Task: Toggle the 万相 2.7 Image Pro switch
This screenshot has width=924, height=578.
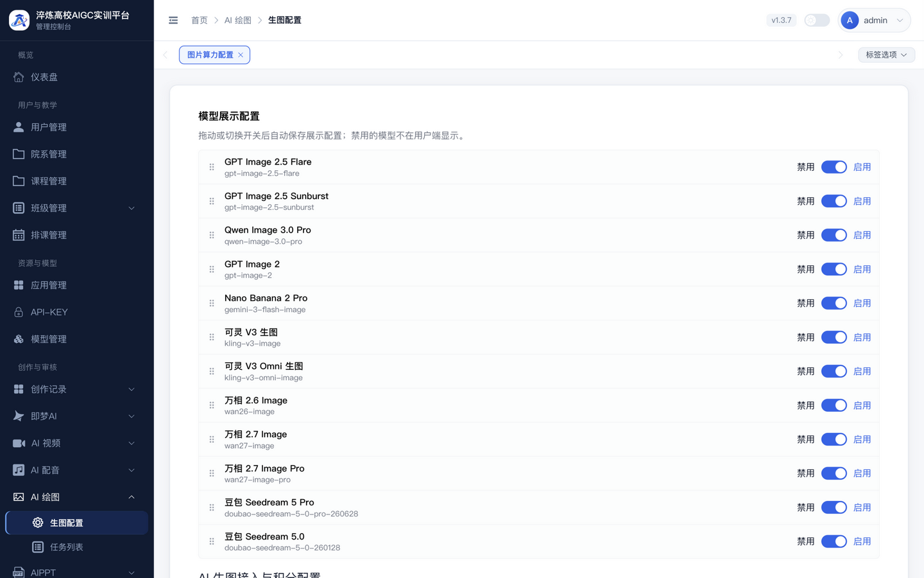Action: tap(834, 473)
